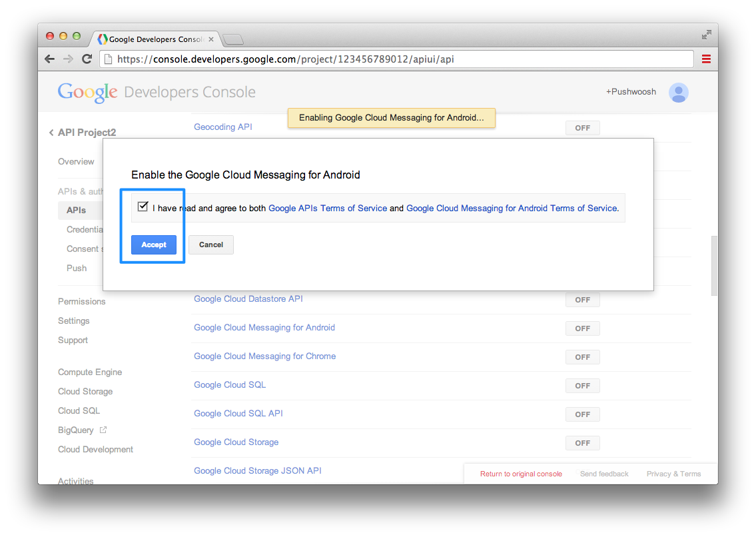Open the Google Cloud SQL API link

click(x=238, y=414)
